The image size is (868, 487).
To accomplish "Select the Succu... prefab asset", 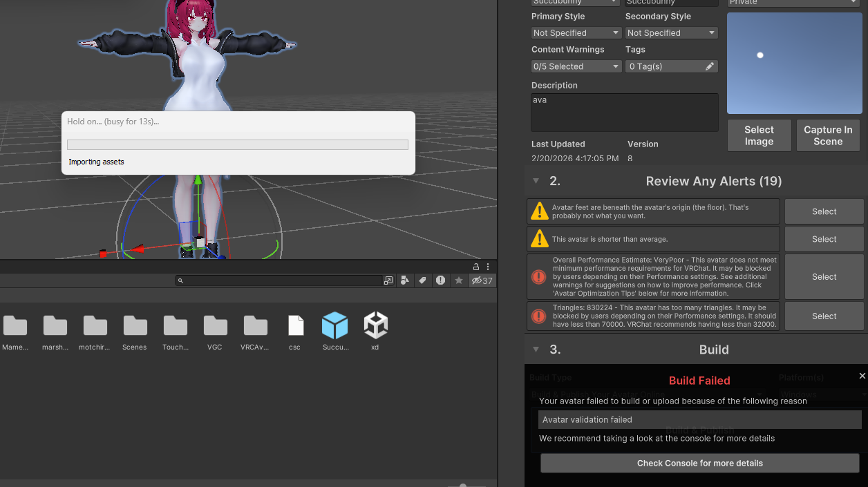I will pos(335,326).
